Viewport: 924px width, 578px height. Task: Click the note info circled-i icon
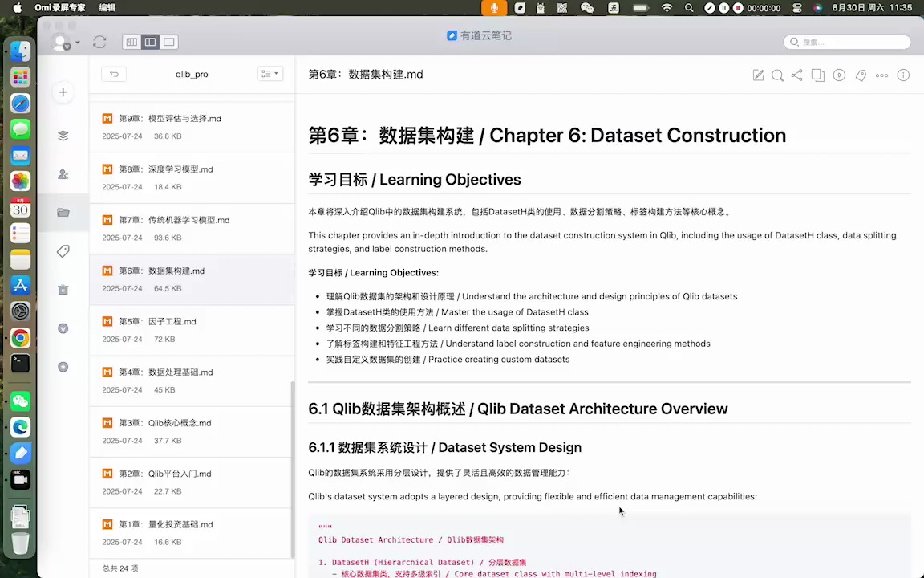pyautogui.click(x=903, y=75)
